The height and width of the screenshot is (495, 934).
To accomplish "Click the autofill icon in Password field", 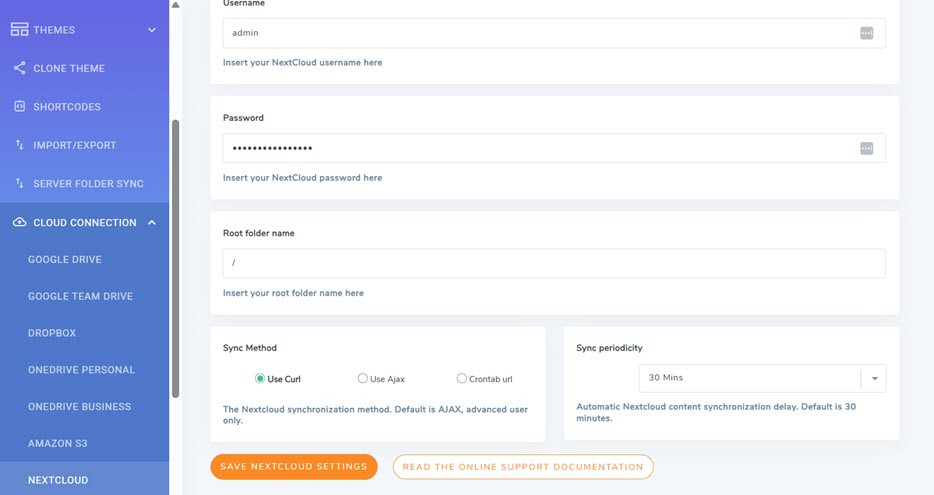I will [x=866, y=148].
